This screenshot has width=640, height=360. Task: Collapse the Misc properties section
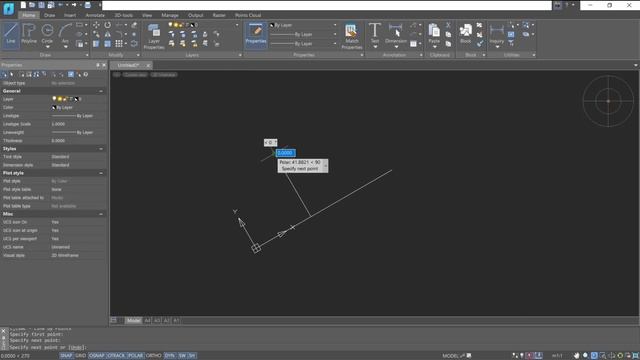[101, 214]
